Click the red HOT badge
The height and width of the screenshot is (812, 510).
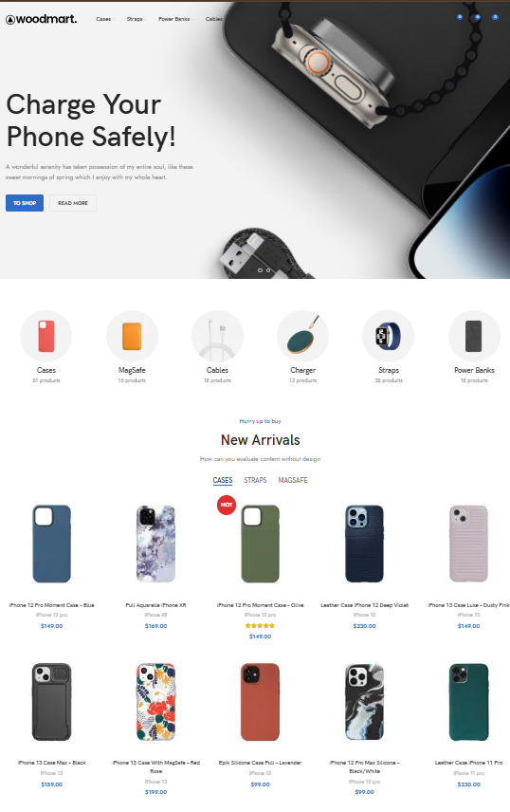(227, 505)
